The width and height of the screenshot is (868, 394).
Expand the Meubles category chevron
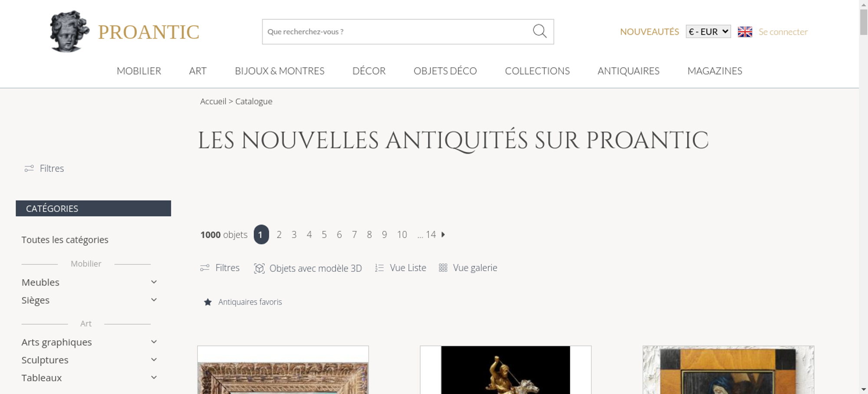pos(154,282)
